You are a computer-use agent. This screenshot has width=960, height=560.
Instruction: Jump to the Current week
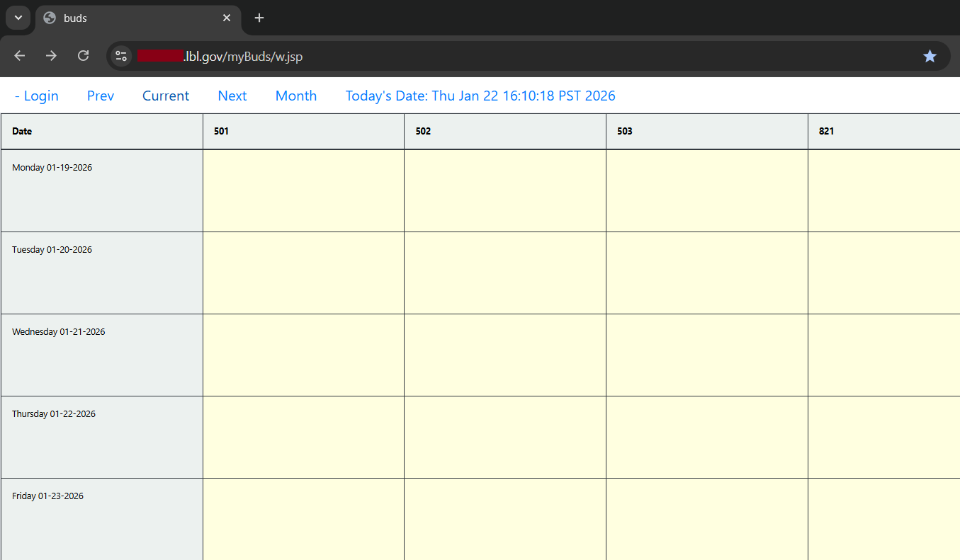pyautogui.click(x=166, y=96)
